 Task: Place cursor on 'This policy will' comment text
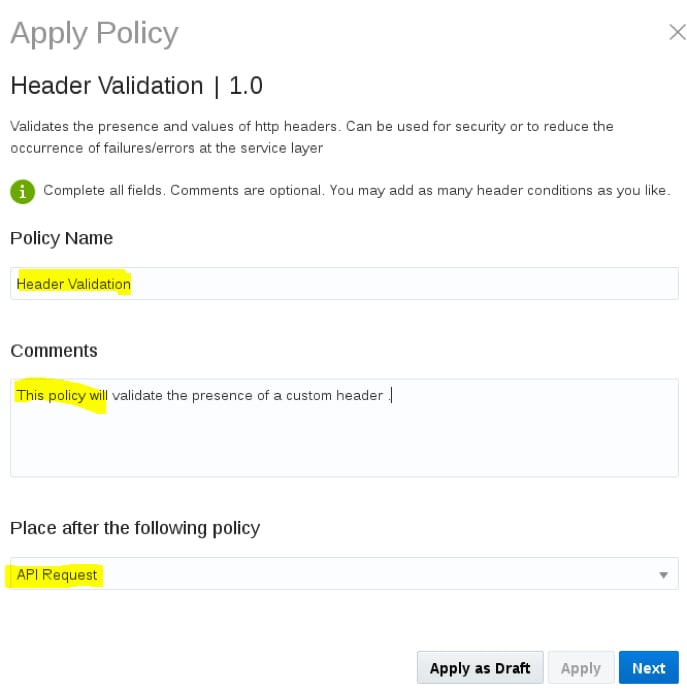pos(62,395)
